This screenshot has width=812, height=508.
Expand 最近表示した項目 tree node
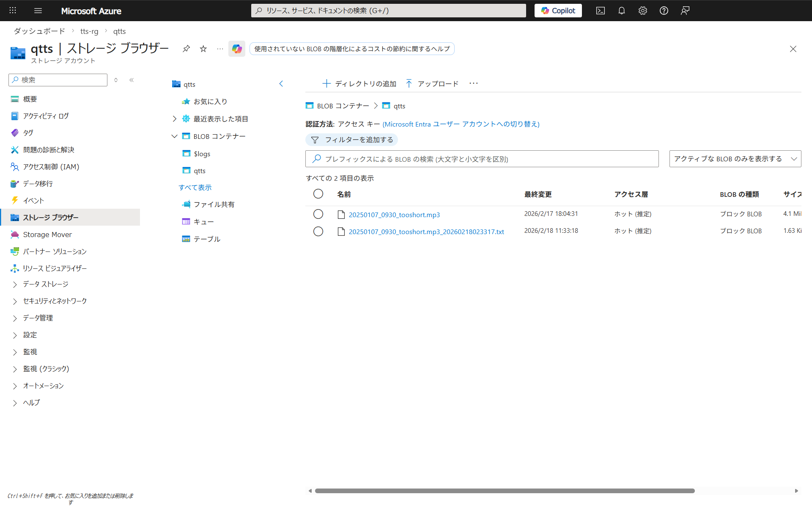click(x=174, y=119)
